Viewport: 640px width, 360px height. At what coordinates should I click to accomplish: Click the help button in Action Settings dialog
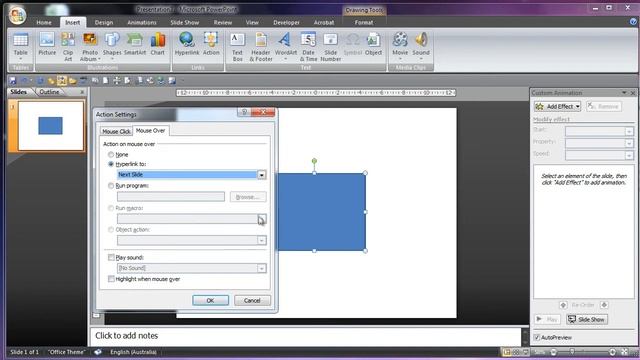(x=244, y=112)
